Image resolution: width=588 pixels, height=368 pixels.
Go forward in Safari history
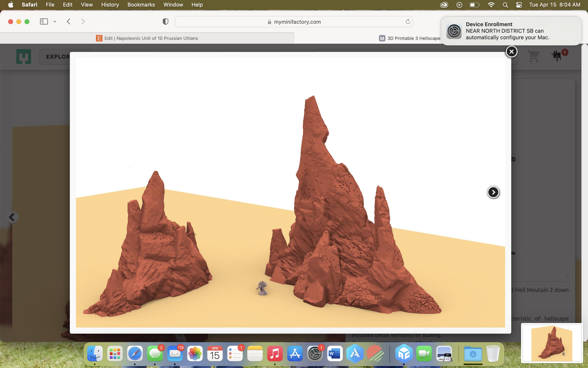point(83,22)
